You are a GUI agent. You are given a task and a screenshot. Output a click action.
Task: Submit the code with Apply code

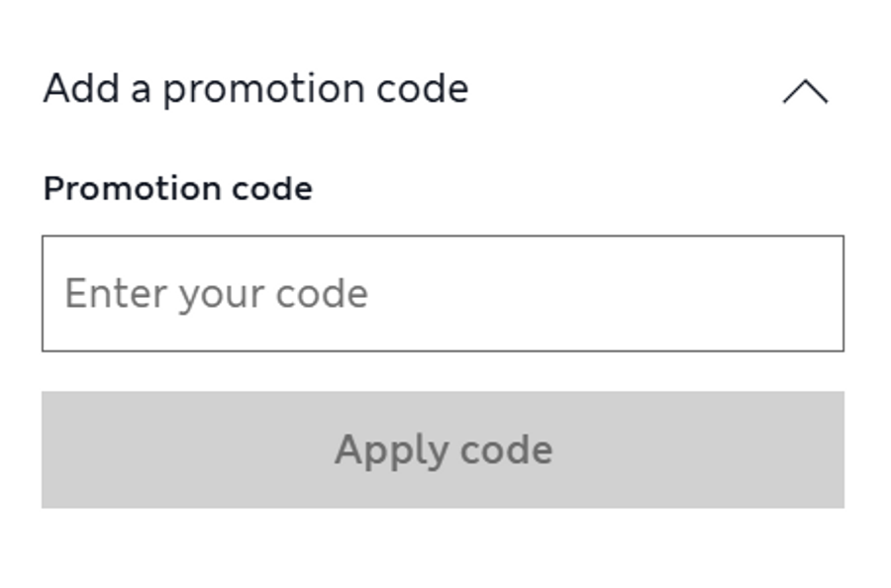(x=443, y=449)
